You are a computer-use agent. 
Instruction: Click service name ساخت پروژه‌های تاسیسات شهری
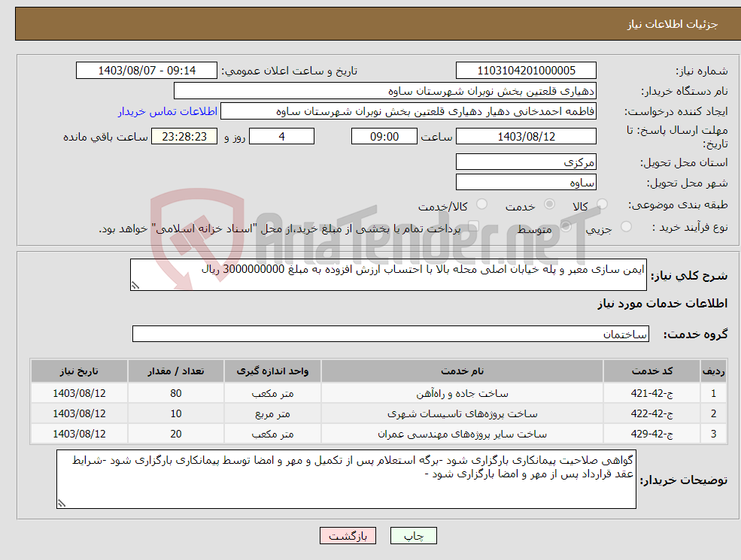tap(462, 413)
